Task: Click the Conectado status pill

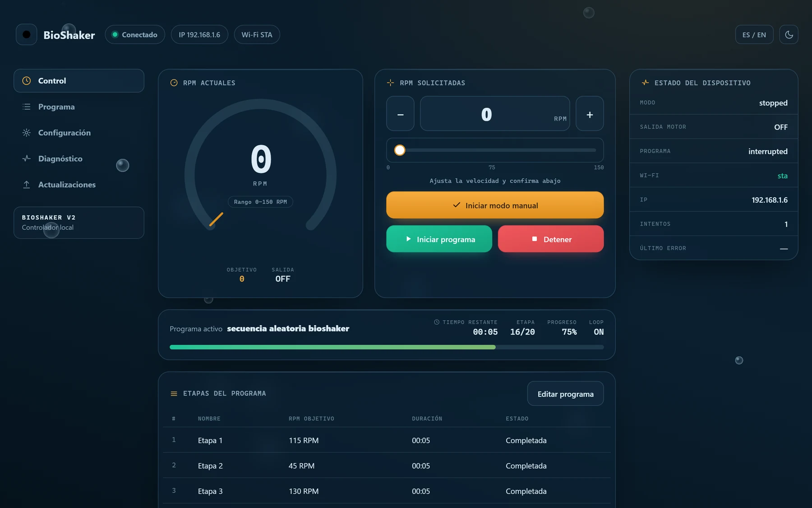Action: click(x=135, y=35)
